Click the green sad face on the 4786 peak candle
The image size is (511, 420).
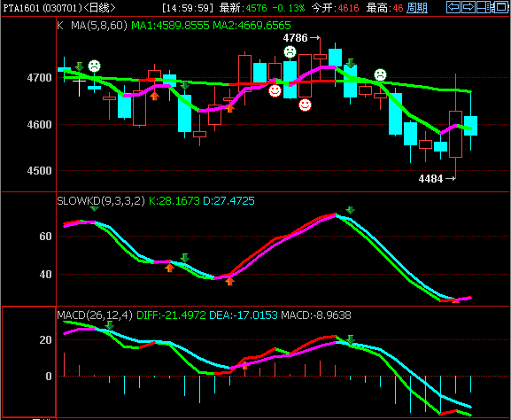(290, 51)
